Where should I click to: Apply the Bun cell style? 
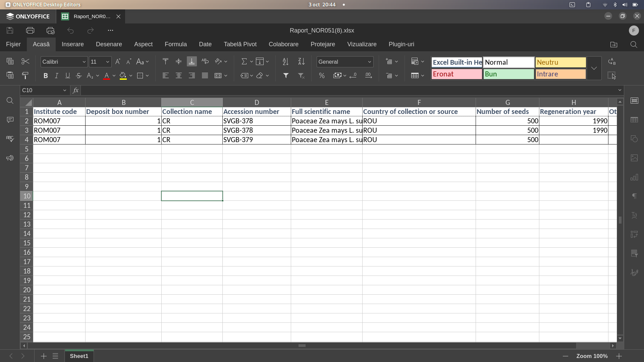pos(508,74)
